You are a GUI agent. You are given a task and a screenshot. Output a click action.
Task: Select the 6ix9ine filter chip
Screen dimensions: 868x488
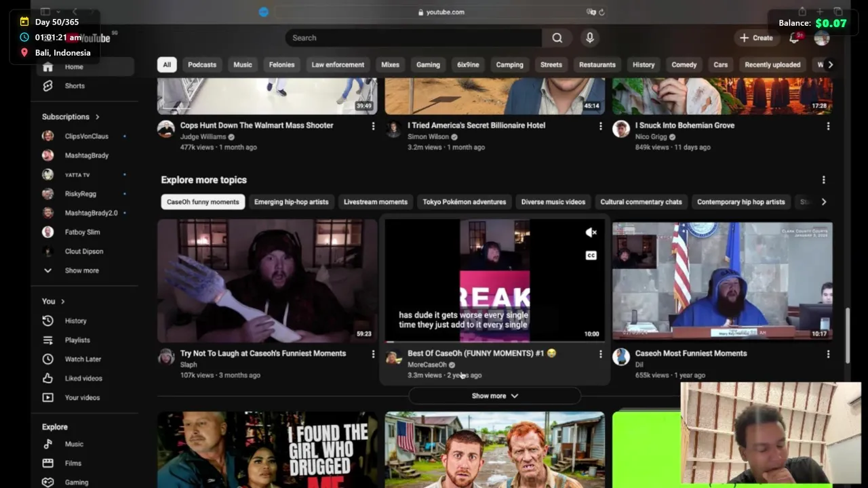pos(468,64)
